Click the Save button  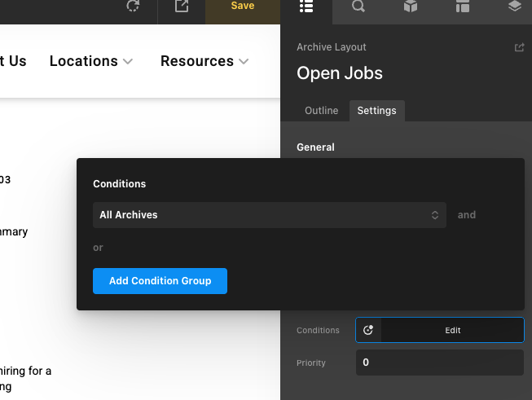[243, 7]
